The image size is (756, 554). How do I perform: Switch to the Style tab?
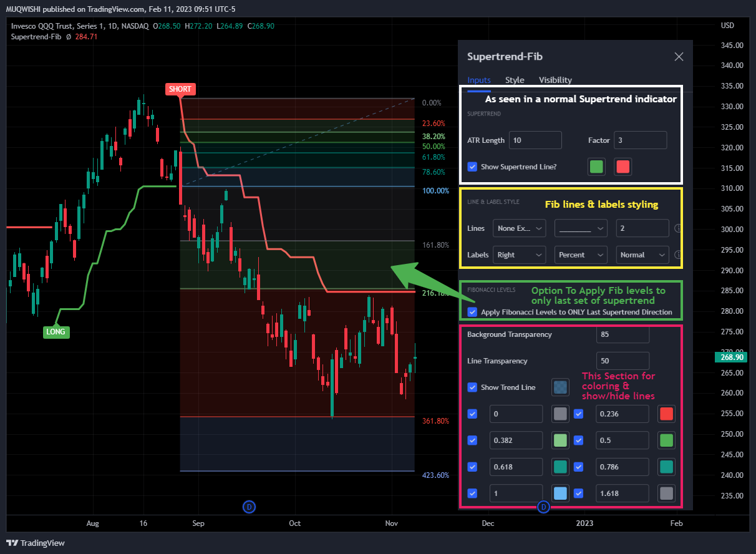(515, 80)
